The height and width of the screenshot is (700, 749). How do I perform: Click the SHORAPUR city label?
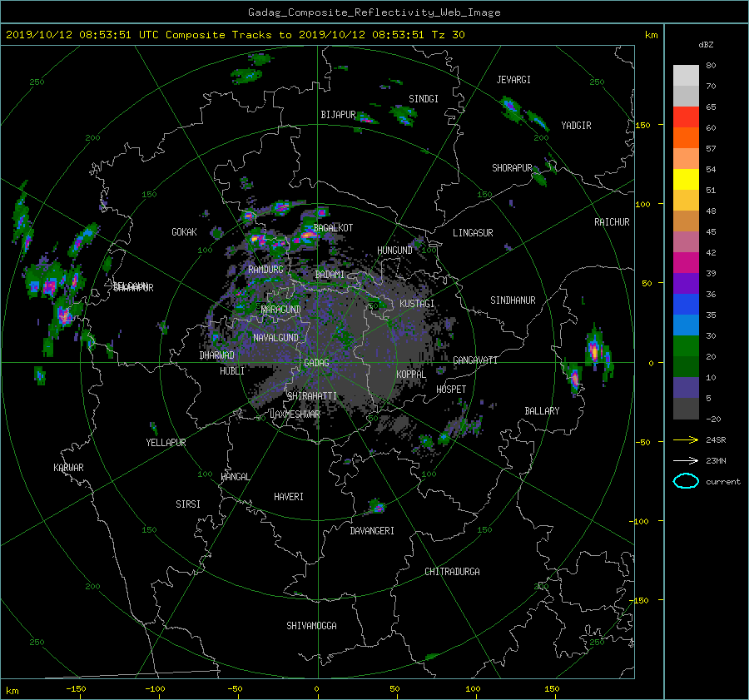tap(512, 168)
